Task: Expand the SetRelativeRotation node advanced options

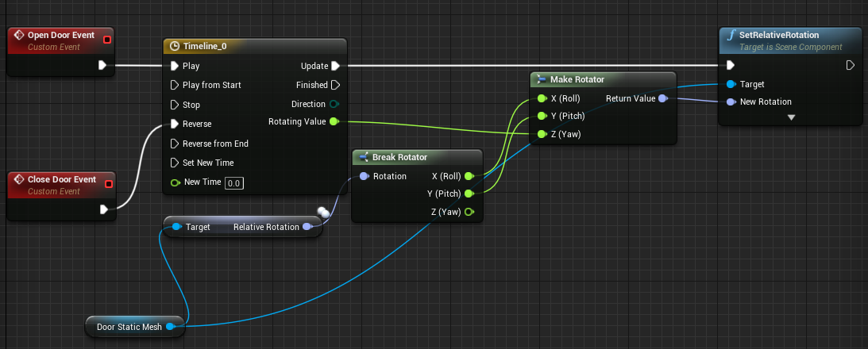Action: [791, 117]
